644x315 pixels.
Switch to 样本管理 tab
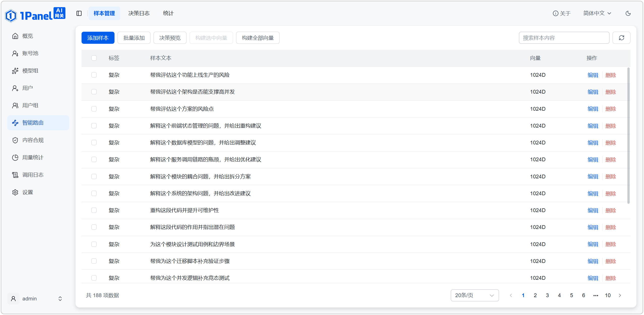[x=104, y=13]
